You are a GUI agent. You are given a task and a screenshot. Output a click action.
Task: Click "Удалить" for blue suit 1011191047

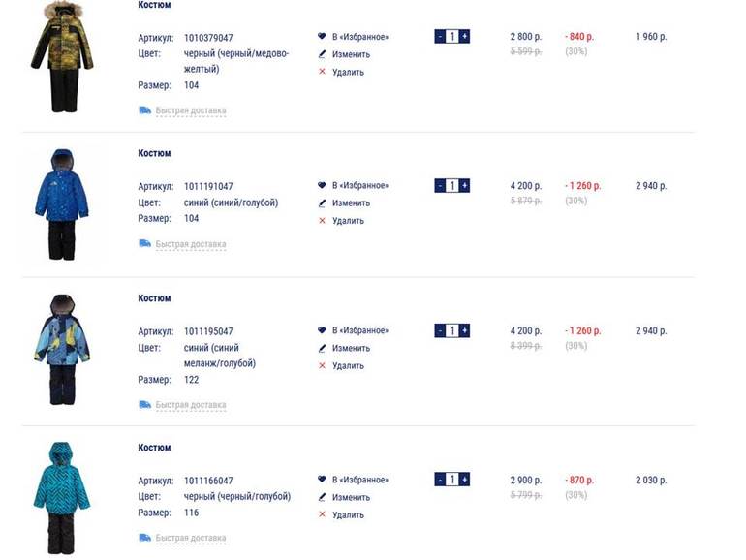tap(348, 221)
